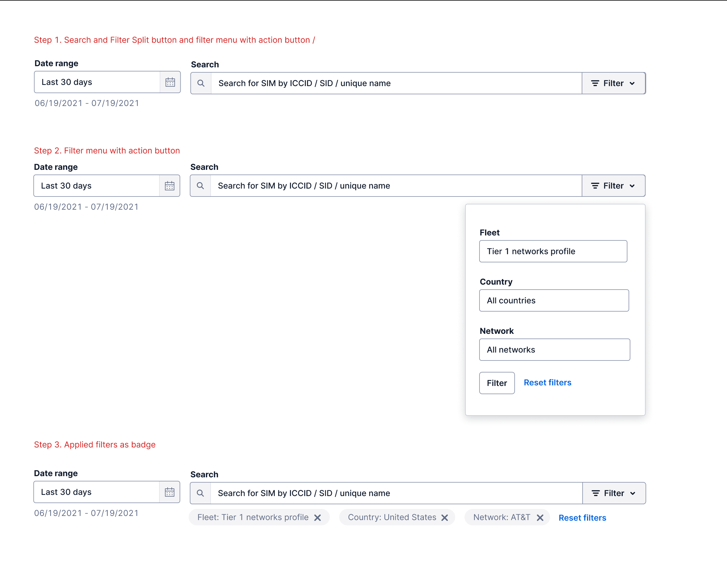Remove the Fleet: Tier 1 networks profile badge

click(318, 517)
